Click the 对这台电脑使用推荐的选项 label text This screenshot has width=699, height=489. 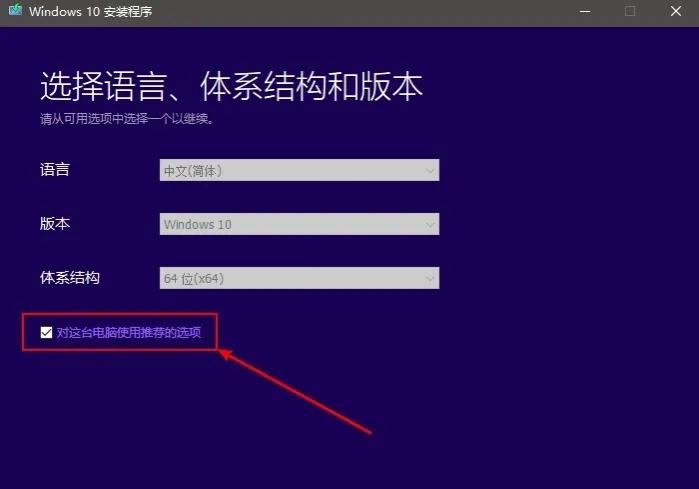point(129,333)
